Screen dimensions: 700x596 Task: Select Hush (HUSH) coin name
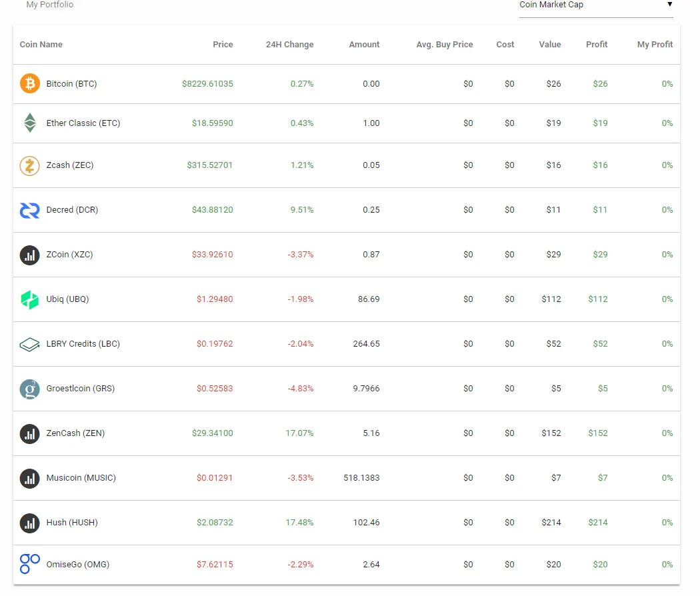(x=72, y=522)
